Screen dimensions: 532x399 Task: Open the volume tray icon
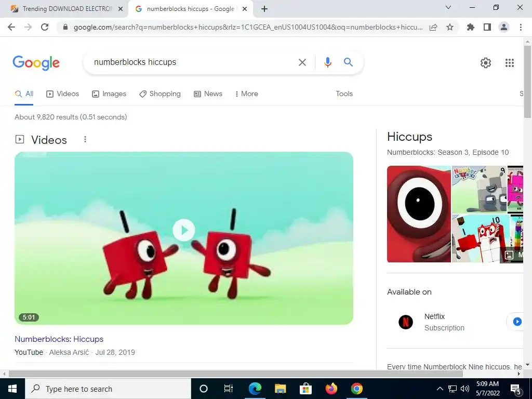coord(465,389)
